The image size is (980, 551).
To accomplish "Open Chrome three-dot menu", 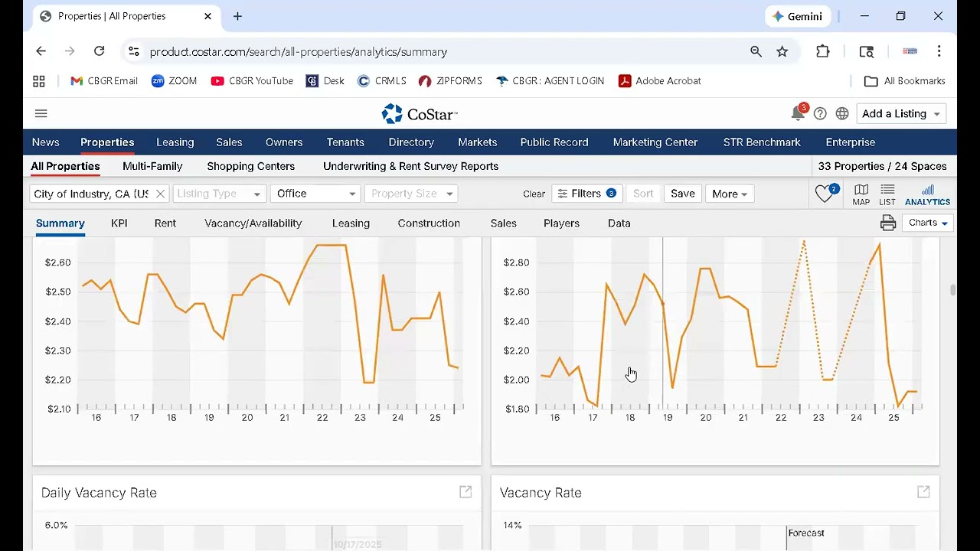I will [939, 51].
